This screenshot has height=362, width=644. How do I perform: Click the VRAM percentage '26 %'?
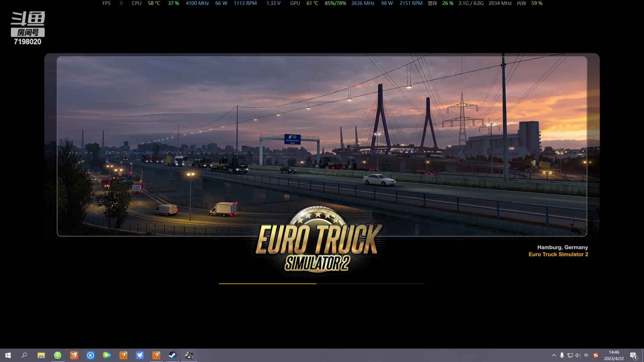click(448, 3)
